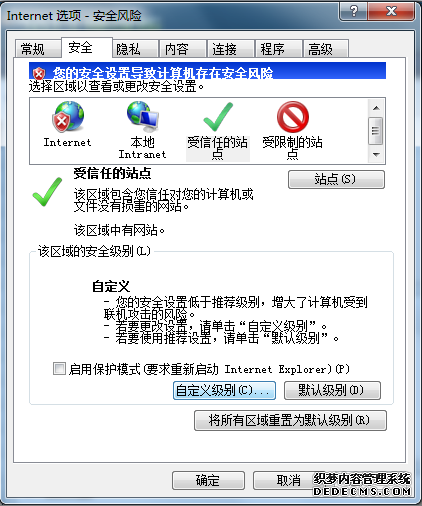This screenshot has width=422, height=506.
Task: Click the zone list scroll up arrow
Action: [376, 108]
